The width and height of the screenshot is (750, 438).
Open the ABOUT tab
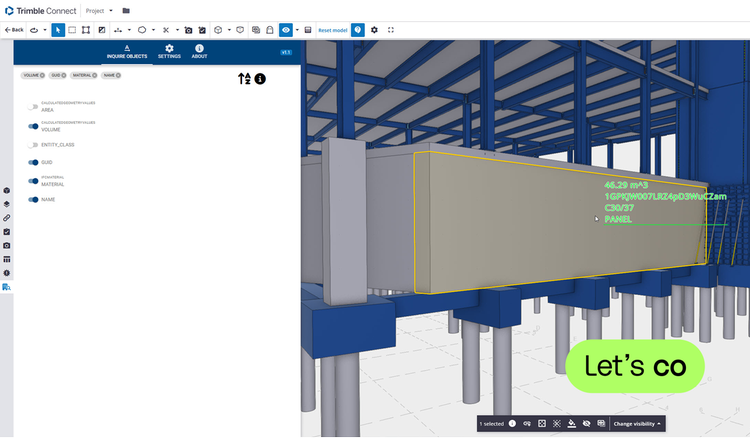pyautogui.click(x=199, y=52)
